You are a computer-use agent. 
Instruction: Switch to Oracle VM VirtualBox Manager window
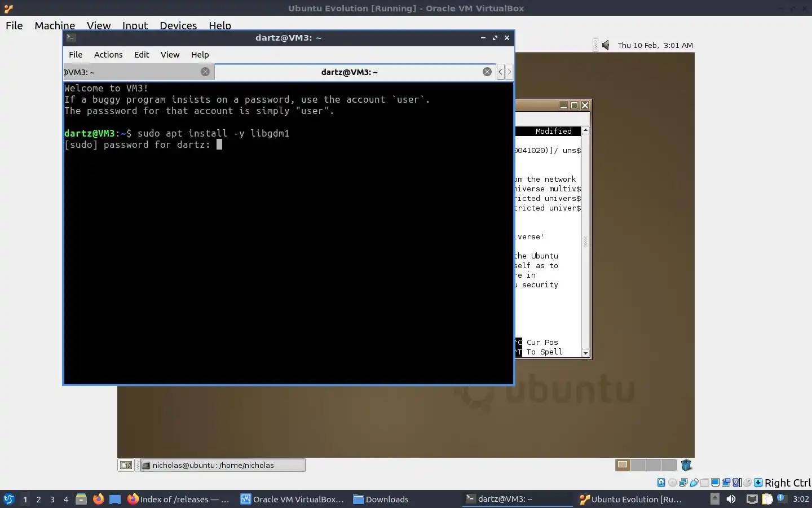click(x=292, y=499)
